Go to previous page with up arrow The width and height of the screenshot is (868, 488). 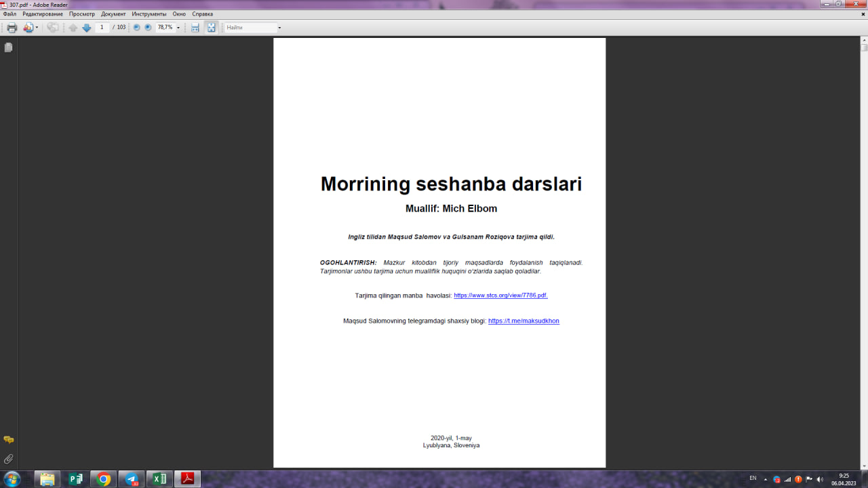tap(73, 27)
